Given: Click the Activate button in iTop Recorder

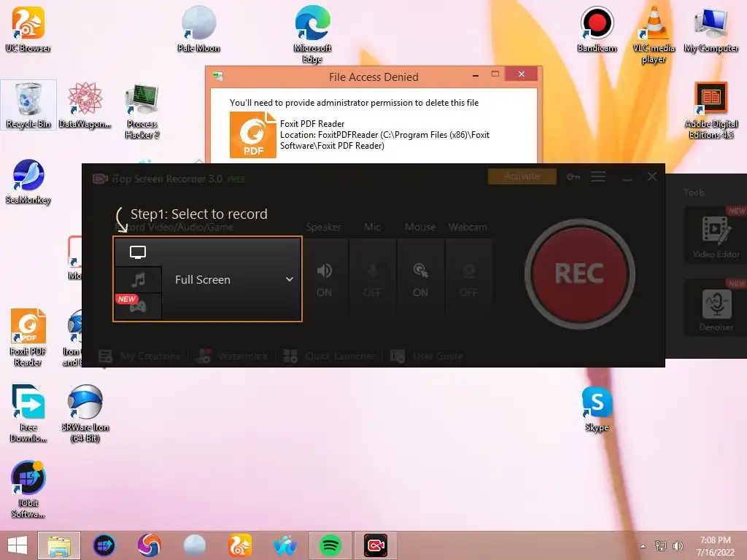Looking at the screenshot, I should click(x=522, y=176).
